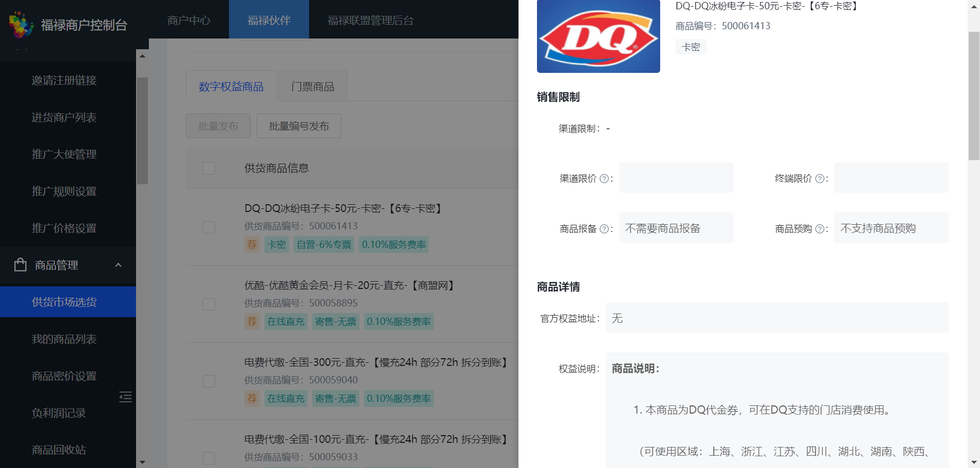Click the 自营-6%专票 tag

(x=324, y=245)
